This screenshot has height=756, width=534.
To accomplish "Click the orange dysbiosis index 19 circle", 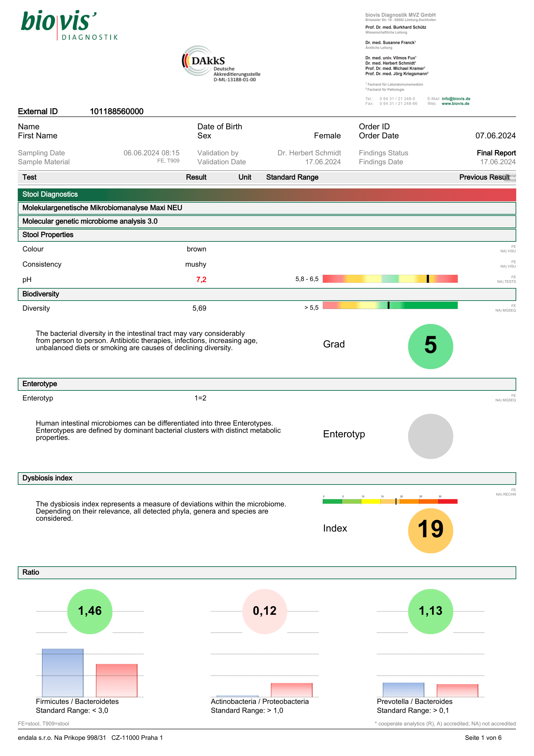I will [x=430, y=530].
